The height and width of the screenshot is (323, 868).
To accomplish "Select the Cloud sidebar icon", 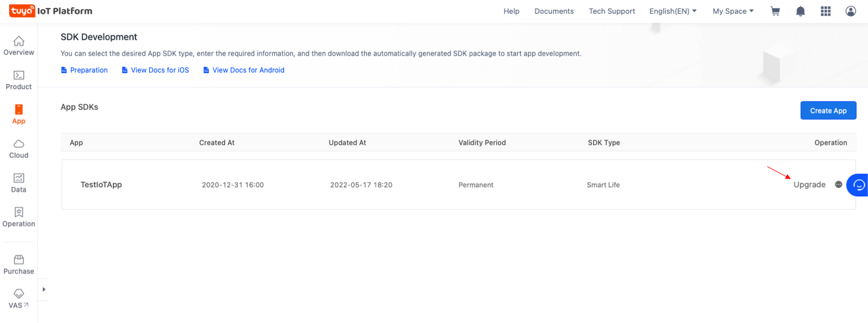I will pyautogui.click(x=19, y=149).
